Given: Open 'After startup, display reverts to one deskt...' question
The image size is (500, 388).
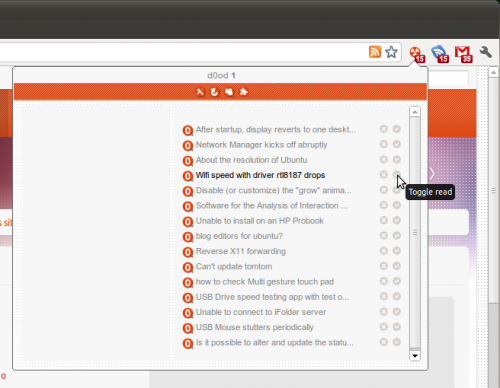Looking at the screenshot, I should click(x=276, y=130).
